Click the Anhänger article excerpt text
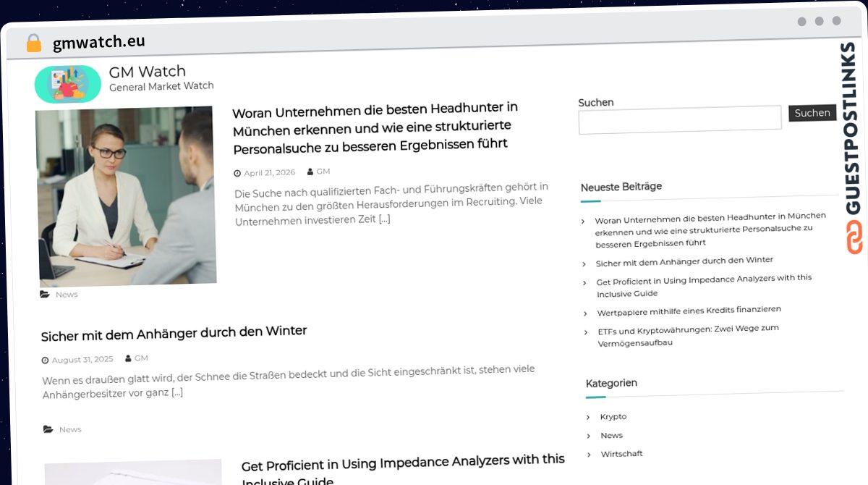 pyautogui.click(x=289, y=381)
